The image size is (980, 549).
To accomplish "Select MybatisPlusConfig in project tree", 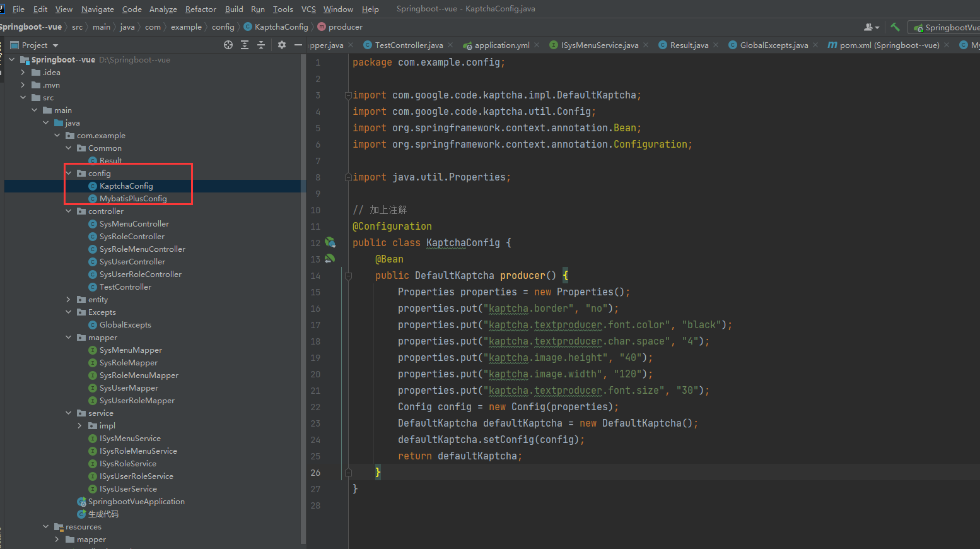I will [133, 198].
